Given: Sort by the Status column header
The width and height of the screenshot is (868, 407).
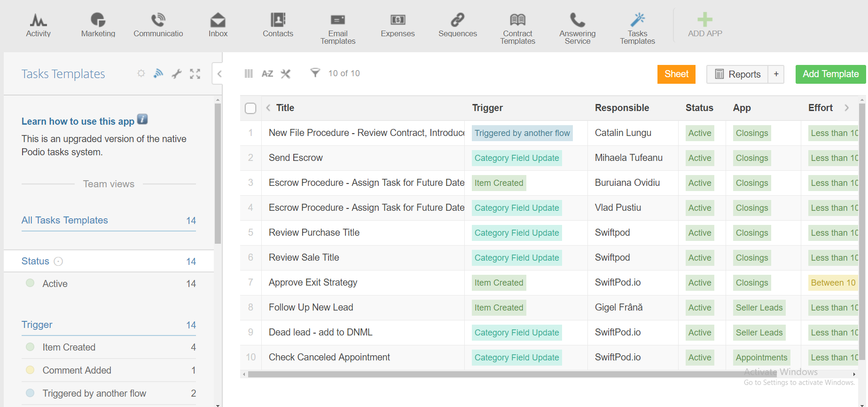Looking at the screenshot, I should (699, 108).
